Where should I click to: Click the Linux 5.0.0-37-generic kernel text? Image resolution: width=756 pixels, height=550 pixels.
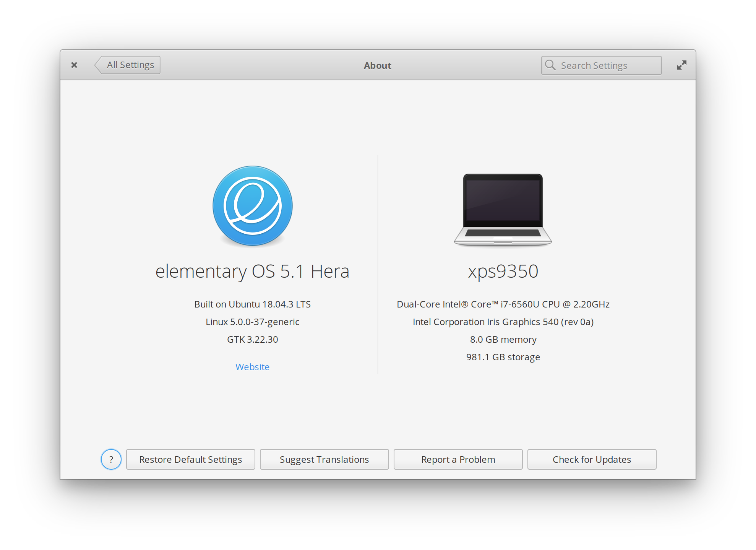(x=252, y=322)
